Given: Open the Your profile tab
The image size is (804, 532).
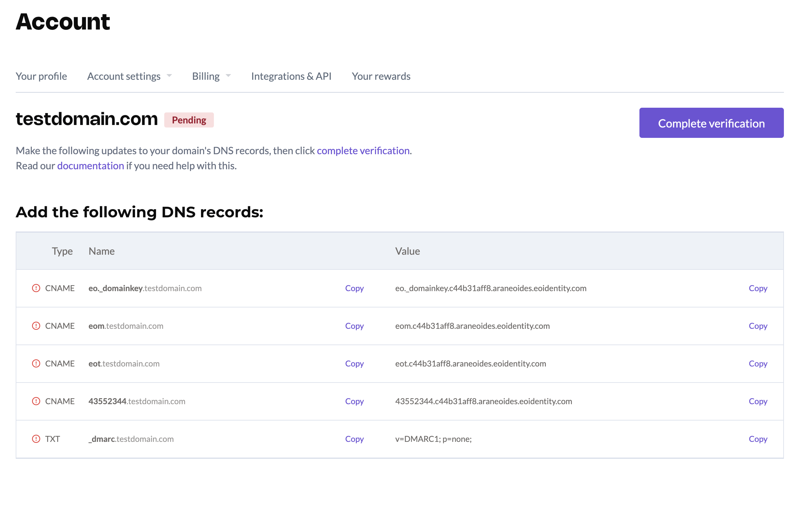Looking at the screenshot, I should pos(41,76).
